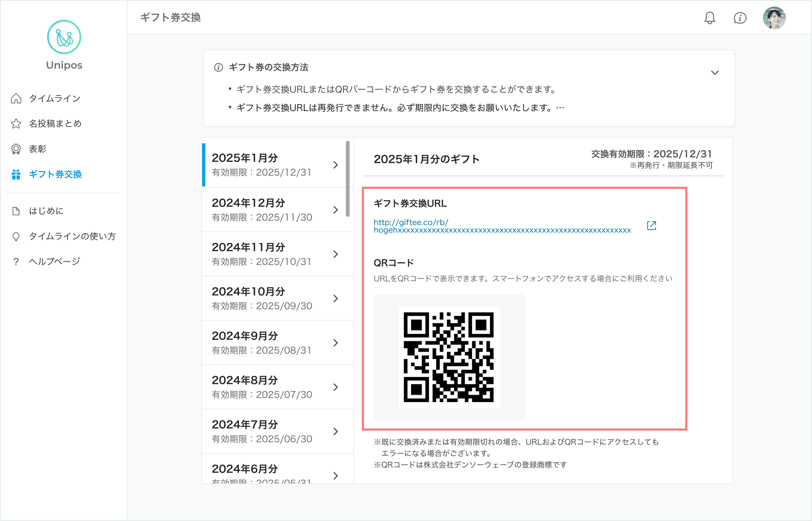Viewport: 812px width, 521px height.
Task: Collapse the ギフト券の交換方法 panel chevron
Action: (x=715, y=73)
